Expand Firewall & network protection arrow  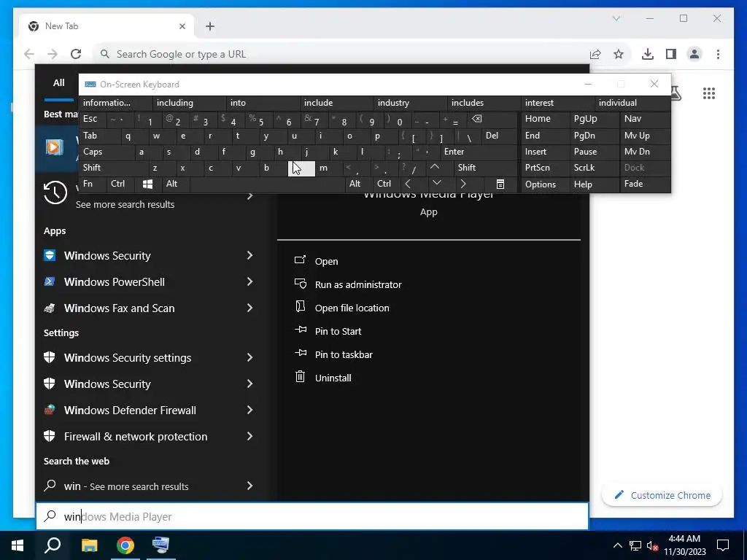click(249, 436)
